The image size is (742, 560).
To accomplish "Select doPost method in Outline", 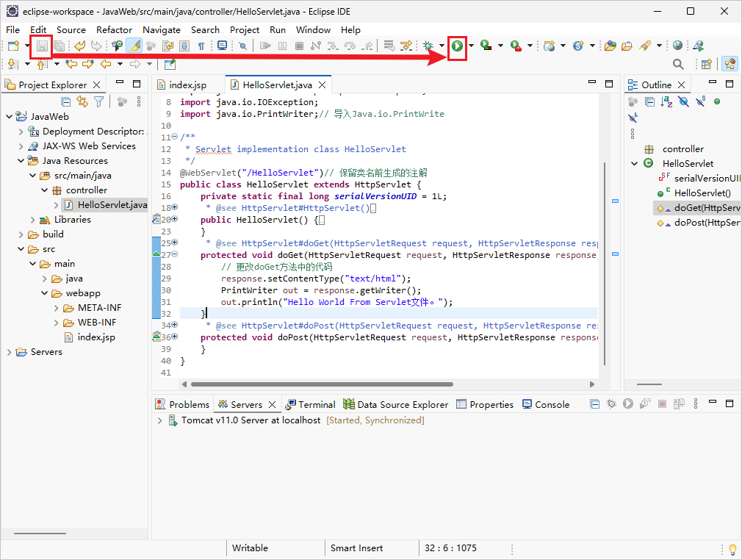I will click(707, 223).
